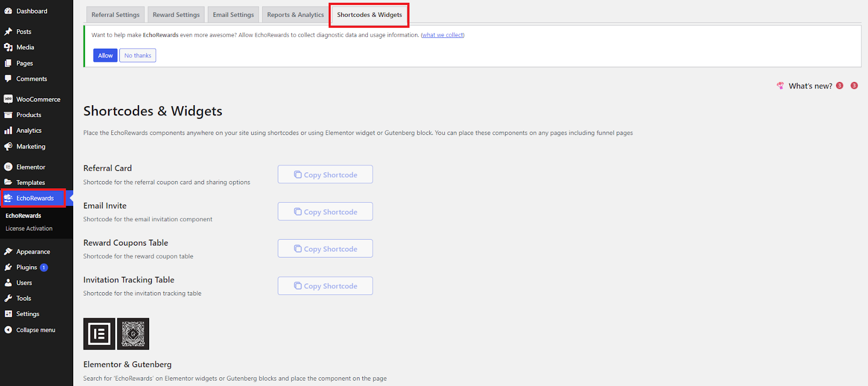Open the 'what we collect' link
Viewport: 868px width, 386px height.
coord(443,35)
